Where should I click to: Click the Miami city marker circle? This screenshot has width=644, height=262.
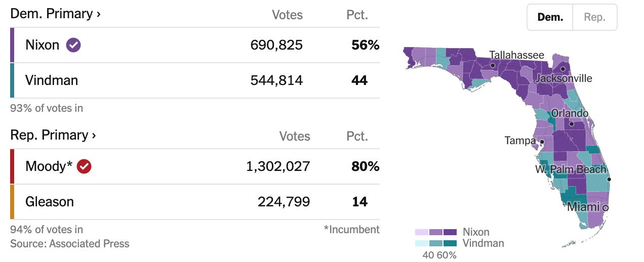point(605,208)
